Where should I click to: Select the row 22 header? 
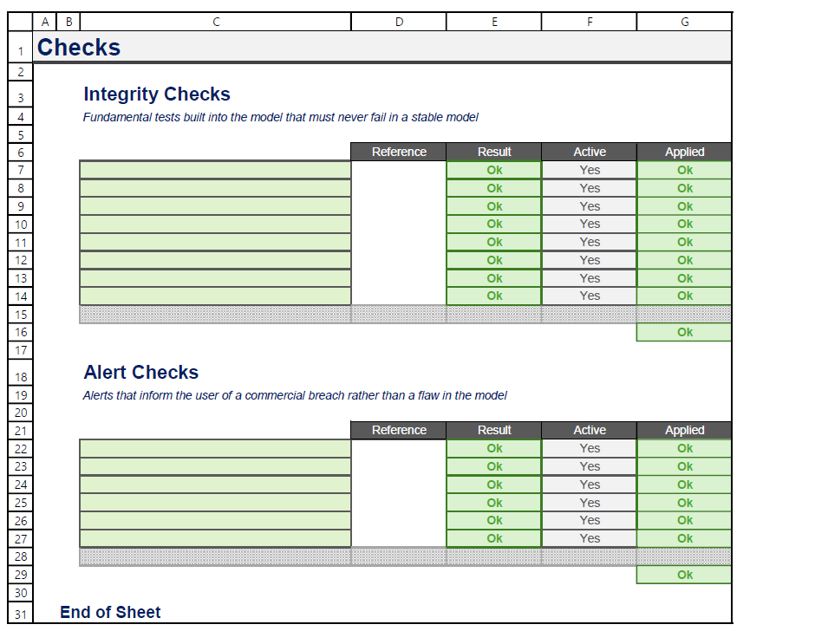20,448
